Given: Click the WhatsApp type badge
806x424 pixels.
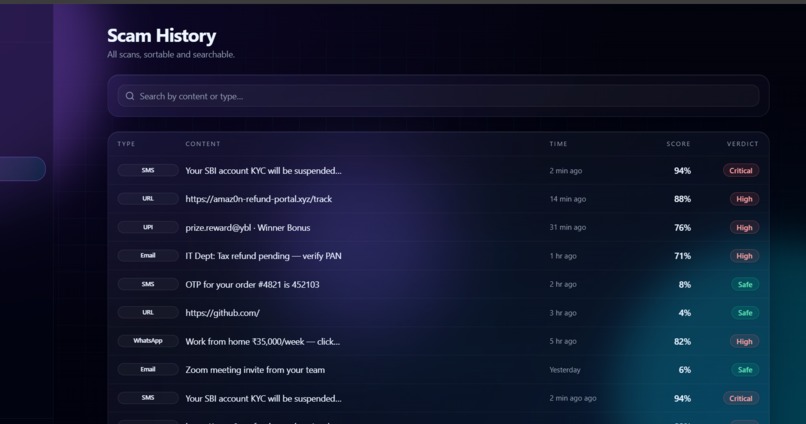Looking at the screenshot, I should click(148, 341).
